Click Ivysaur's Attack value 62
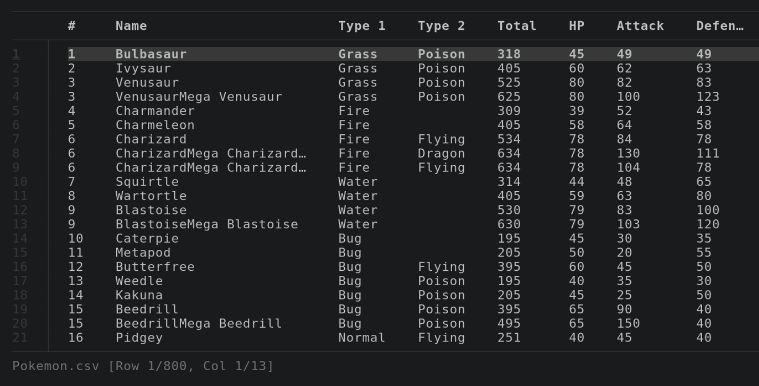Screen dimensions: 759x386 [624, 68]
